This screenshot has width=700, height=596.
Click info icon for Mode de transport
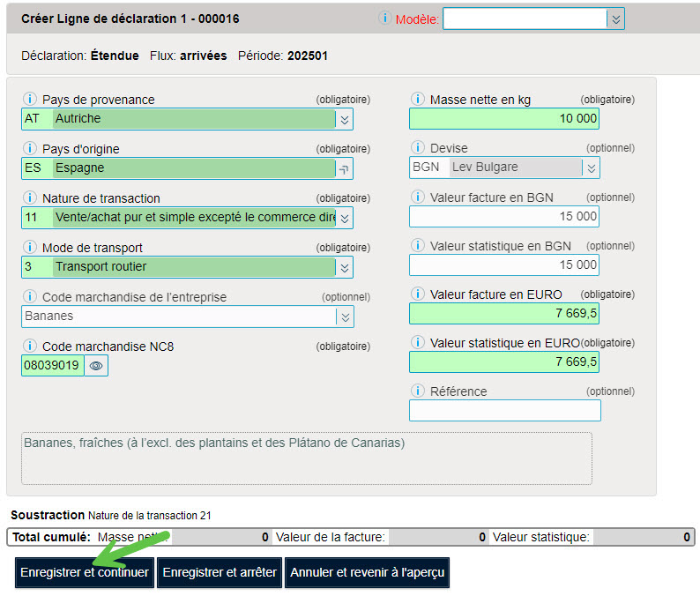(29, 247)
